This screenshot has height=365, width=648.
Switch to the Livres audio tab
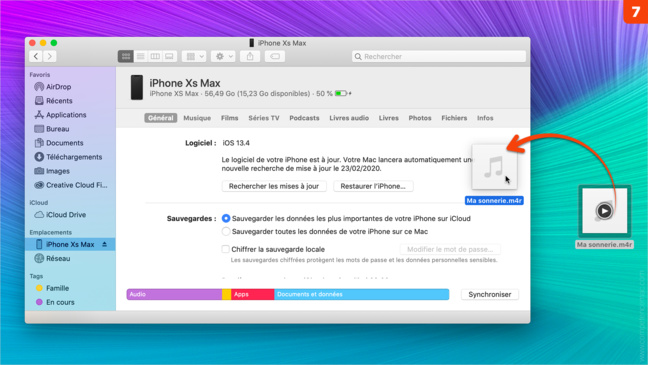[349, 118]
